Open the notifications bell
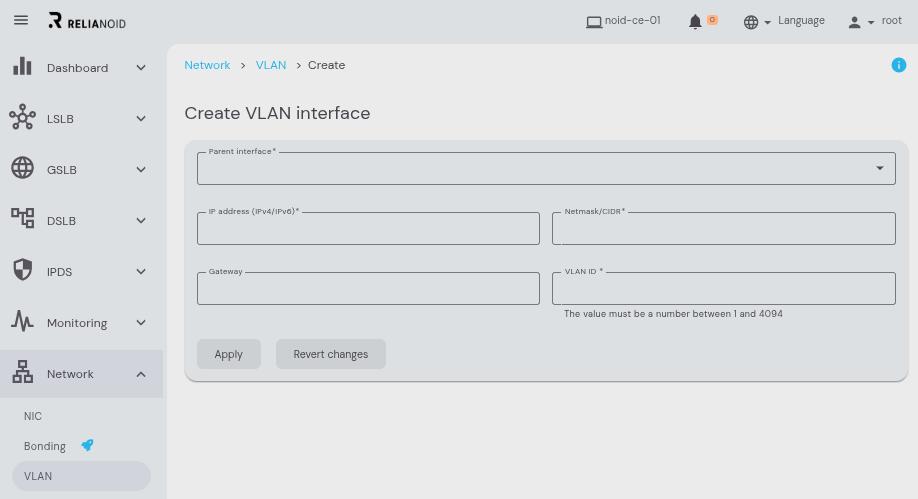The image size is (918, 499). [695, 22]
